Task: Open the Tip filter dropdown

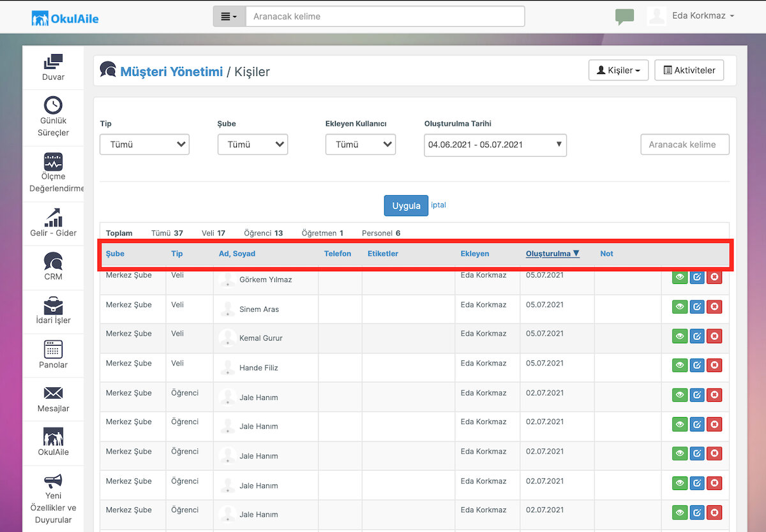Action: point(145,144)
